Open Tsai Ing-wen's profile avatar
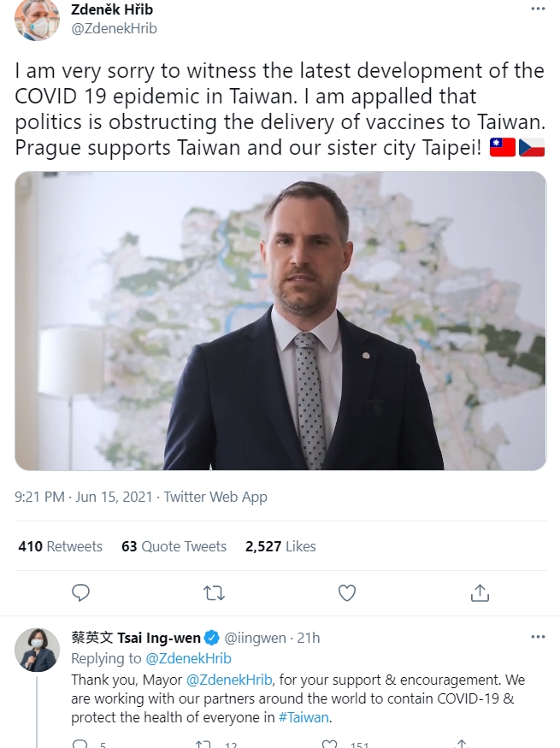This screenshot has height=748, width=560. tap(38, 650)
